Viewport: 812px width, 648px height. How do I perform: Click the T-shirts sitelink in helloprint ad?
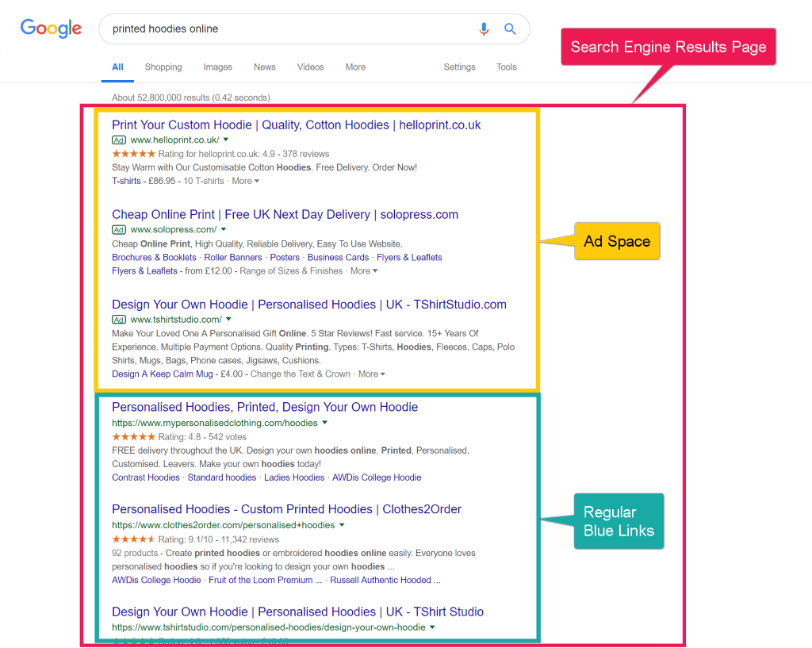pos(126,181)
